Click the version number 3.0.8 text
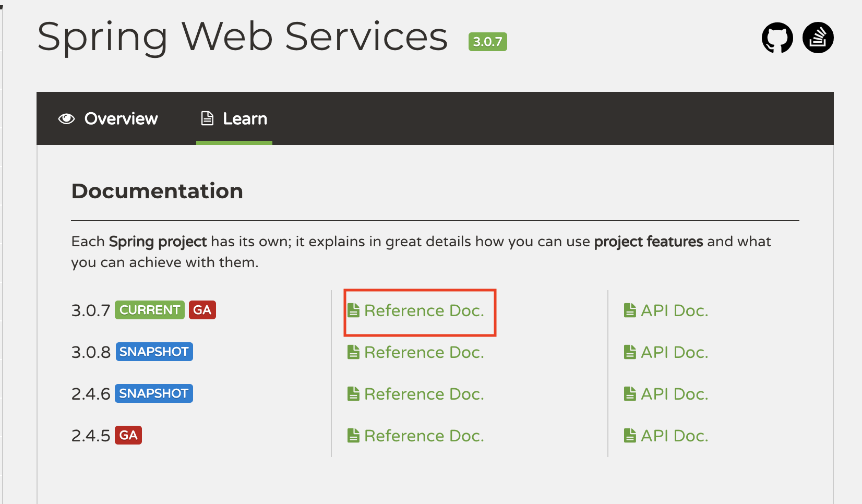Image resolution: width=862 pixels, height=504 pixels. [91, 352]
